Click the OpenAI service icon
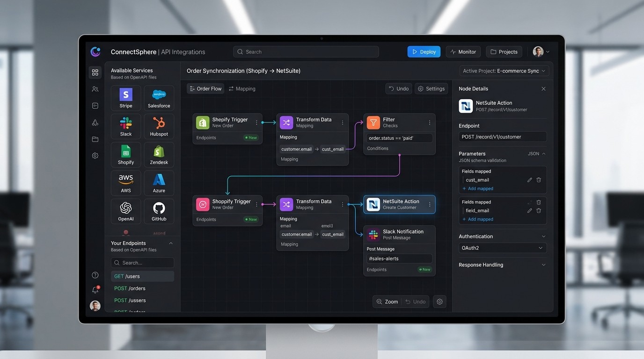The height and width of the screenshot is (359, 644). tap(125, 211)
